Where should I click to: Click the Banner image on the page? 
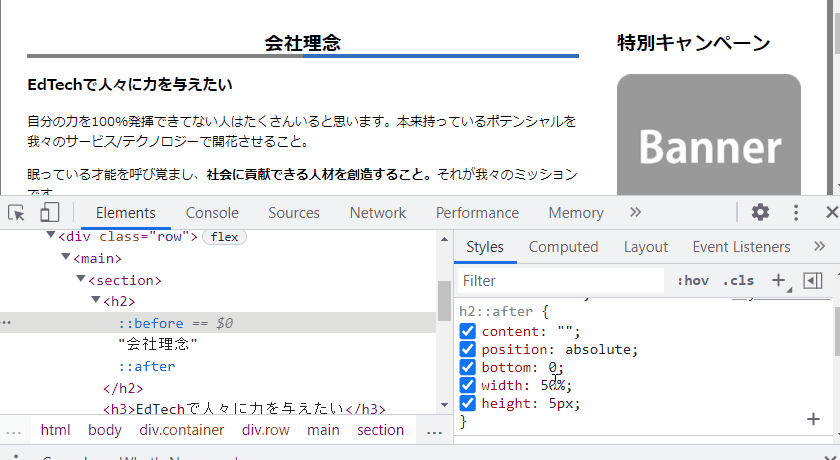[709, 135]
